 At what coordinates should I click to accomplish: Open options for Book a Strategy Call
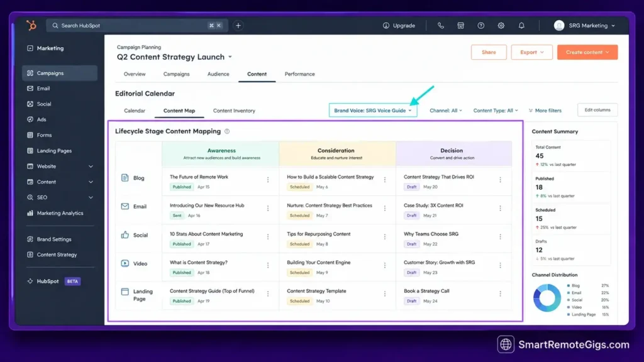(500, 294)
